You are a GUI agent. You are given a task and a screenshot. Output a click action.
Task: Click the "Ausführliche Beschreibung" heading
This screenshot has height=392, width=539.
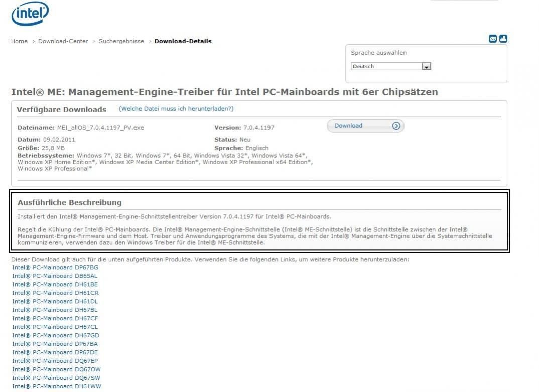[x=70, y=202]
